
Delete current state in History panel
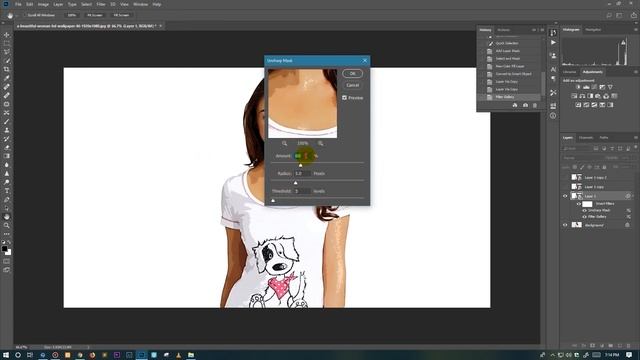tap(535, 105)
